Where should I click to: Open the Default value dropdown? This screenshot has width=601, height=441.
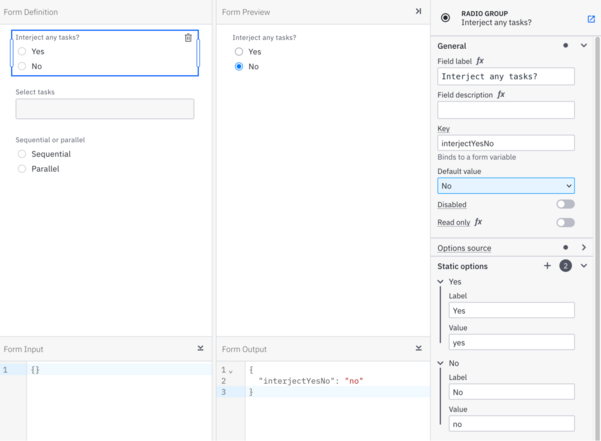[x=506, y=186]
